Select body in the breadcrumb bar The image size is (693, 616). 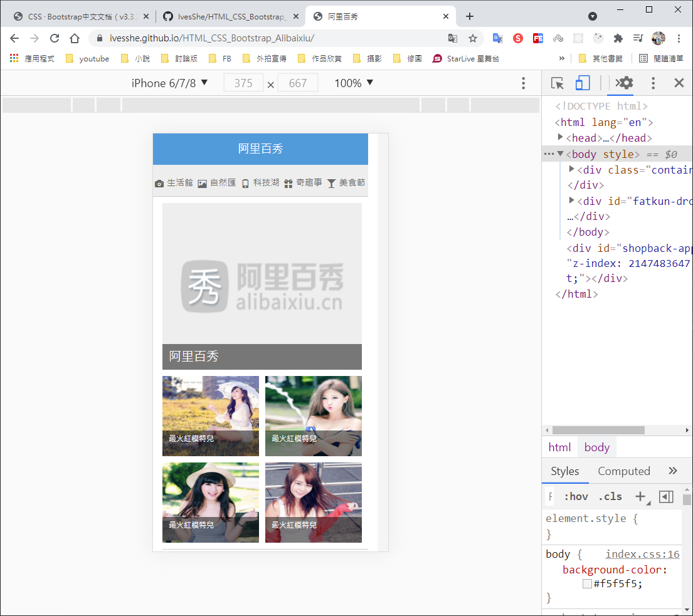[x=596, y=447]
